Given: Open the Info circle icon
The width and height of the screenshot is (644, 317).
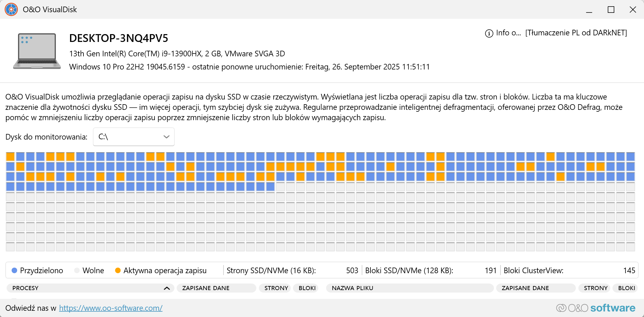Looking at the screenshot, I should point(489,33).
